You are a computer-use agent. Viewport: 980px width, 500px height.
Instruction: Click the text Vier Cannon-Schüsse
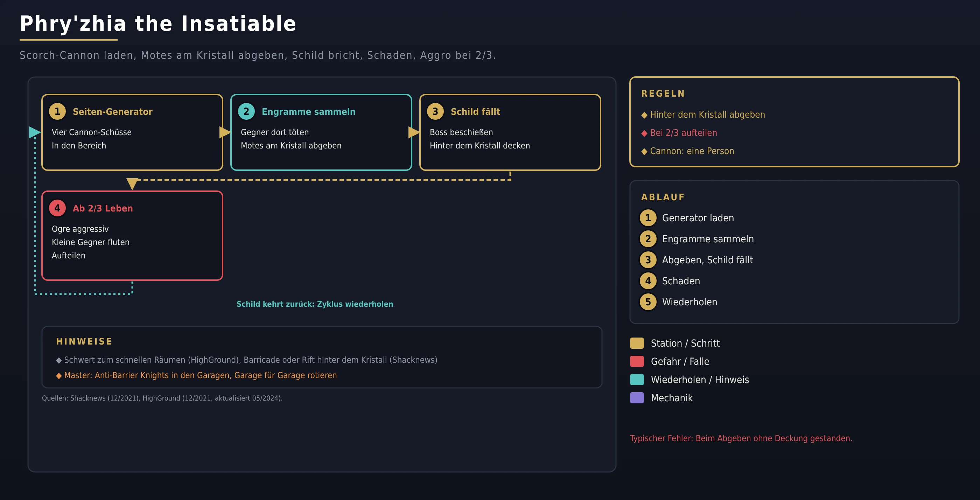tap(92, 132)
